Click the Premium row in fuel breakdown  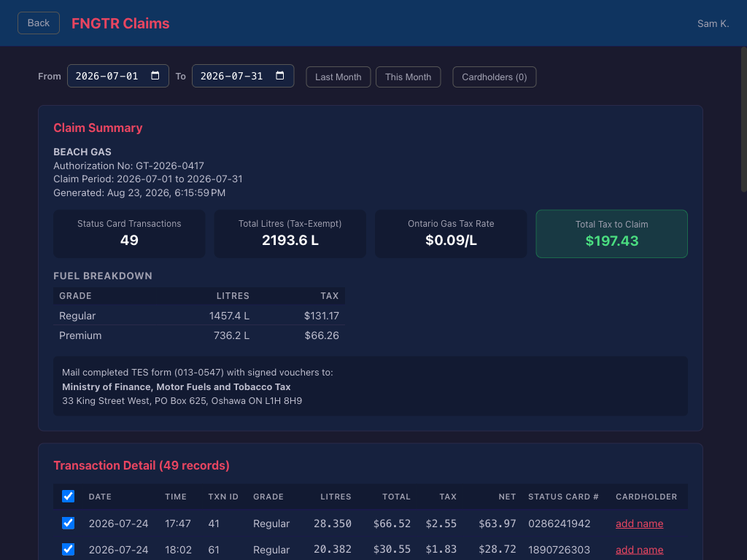pyautogui.click(x=199, y=335)
